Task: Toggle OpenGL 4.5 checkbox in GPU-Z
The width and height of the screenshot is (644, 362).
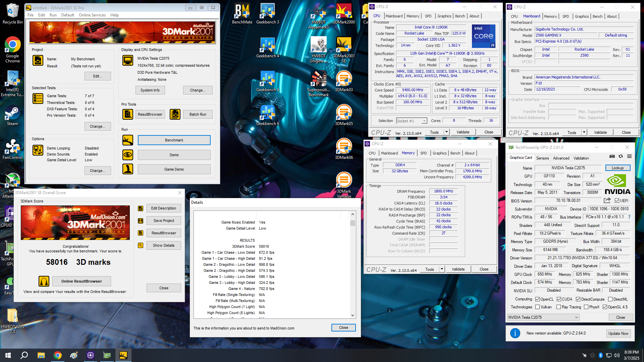Action: click(x=605, y=307)
